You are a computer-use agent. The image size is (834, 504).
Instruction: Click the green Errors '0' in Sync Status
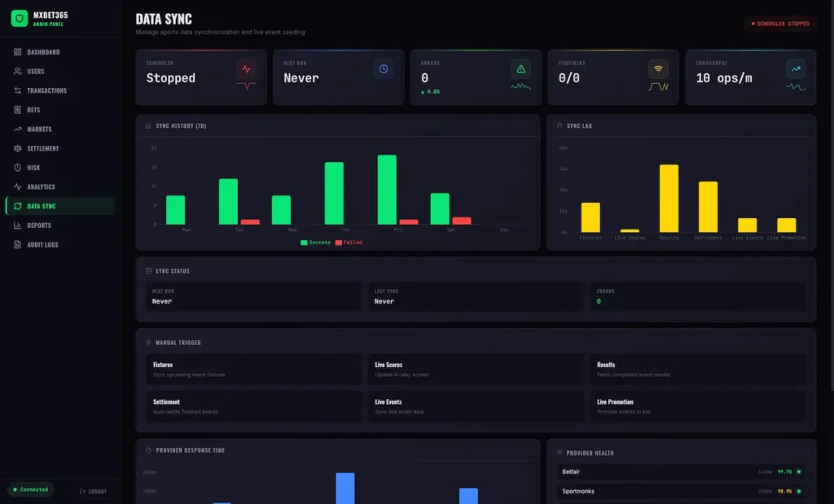(599, 301)
